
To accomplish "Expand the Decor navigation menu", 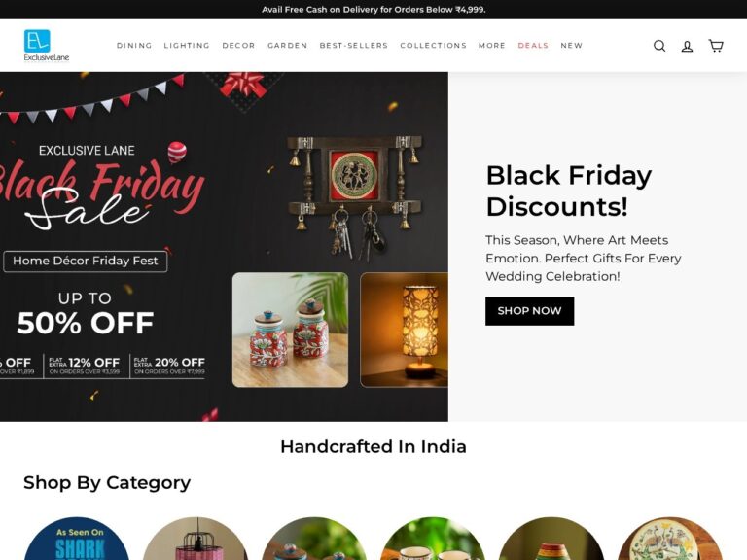I will click(x=238, y=46).
